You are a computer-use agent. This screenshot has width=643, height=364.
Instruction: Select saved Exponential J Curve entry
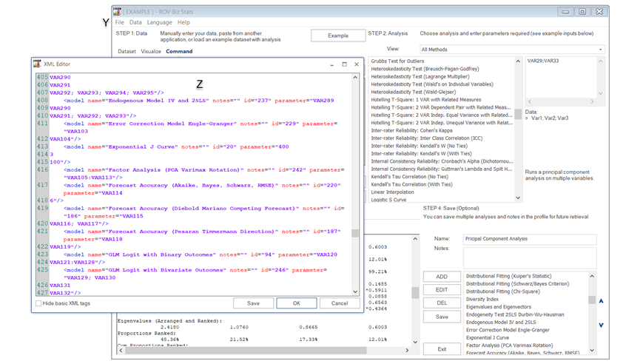pos(487,338)
